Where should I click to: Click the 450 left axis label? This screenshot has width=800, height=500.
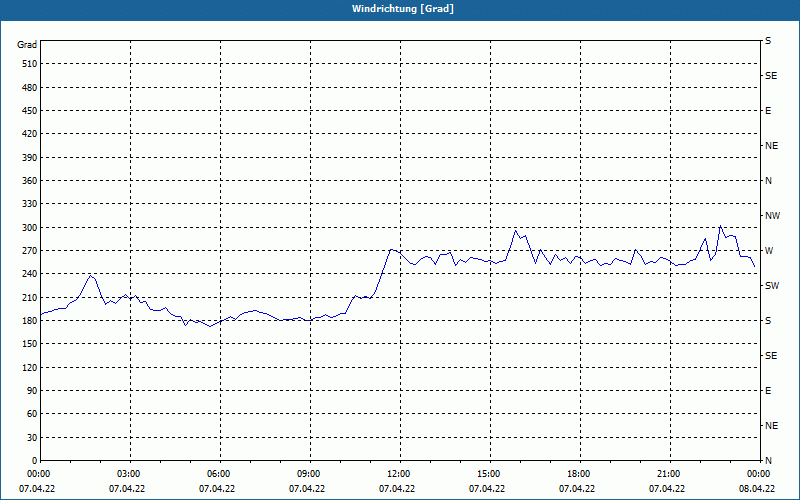(x=30, y=111)
